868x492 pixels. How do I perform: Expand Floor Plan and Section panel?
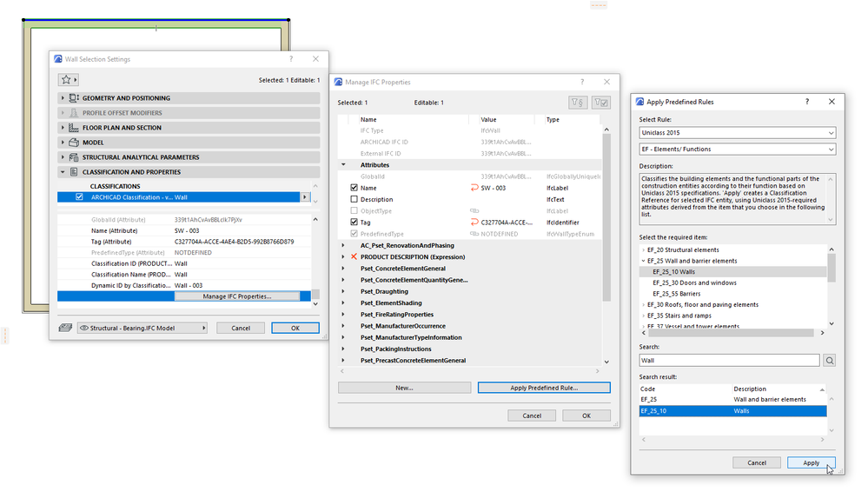[63, 128]
